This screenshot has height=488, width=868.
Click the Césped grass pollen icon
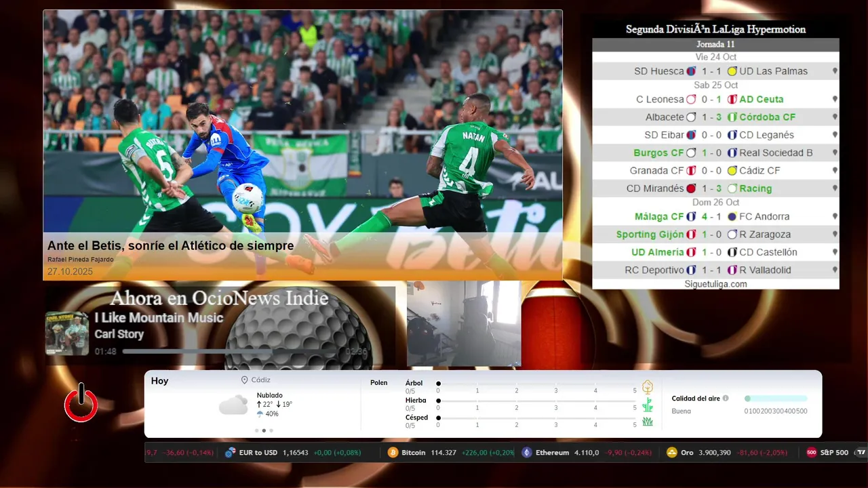coord(648,422)
